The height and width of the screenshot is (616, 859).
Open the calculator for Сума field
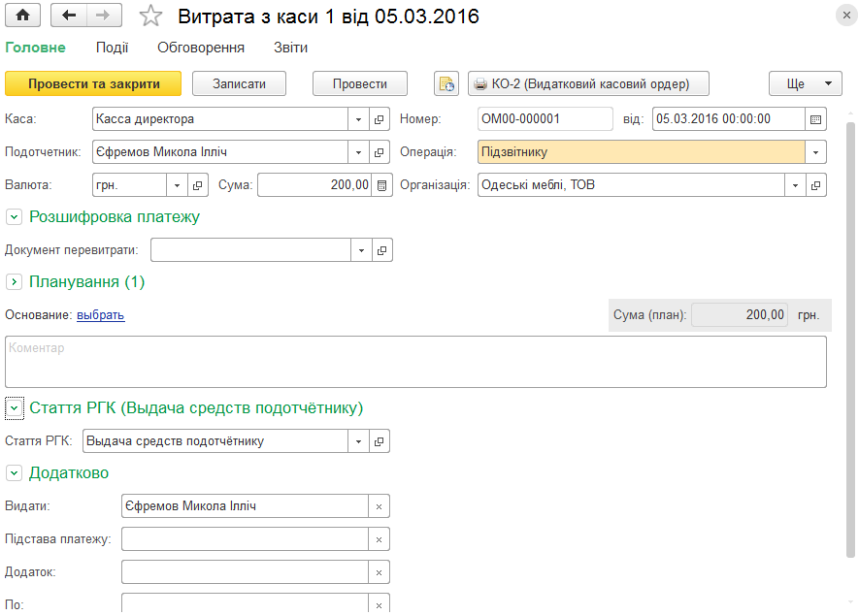[x=381, y=185]
